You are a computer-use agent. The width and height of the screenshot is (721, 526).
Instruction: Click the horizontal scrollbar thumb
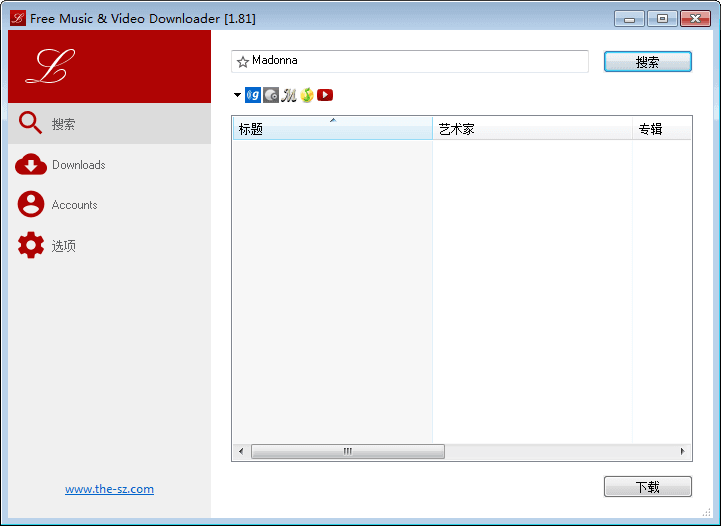coord(348,452)
